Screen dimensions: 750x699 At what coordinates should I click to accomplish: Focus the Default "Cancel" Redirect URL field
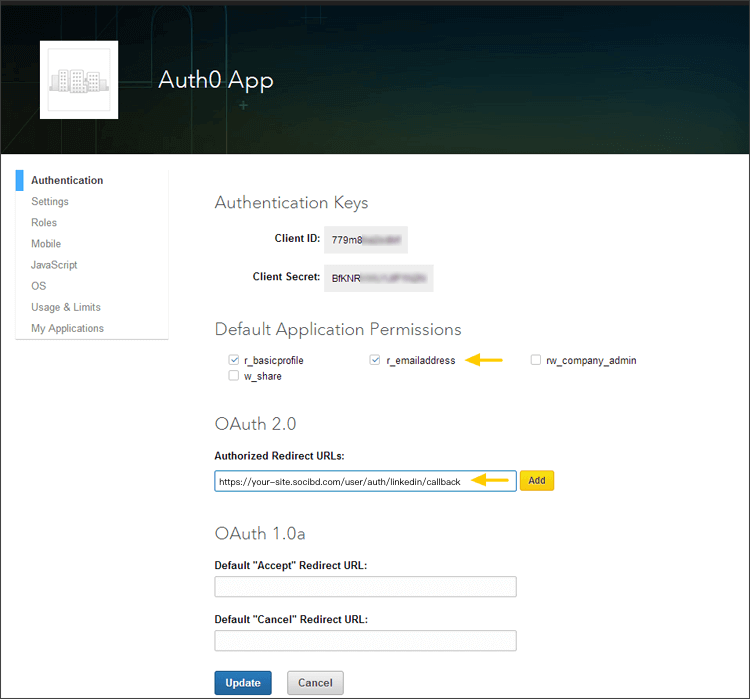click(365, 641)
